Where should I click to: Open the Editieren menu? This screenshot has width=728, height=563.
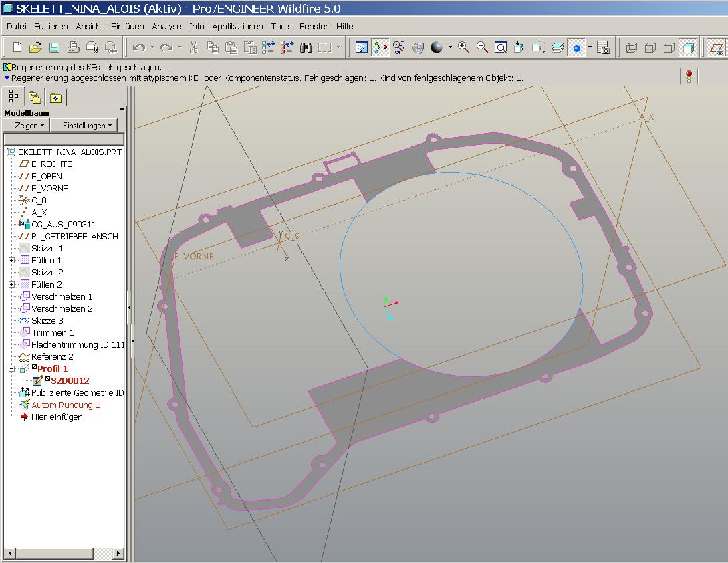pos(51,27)
